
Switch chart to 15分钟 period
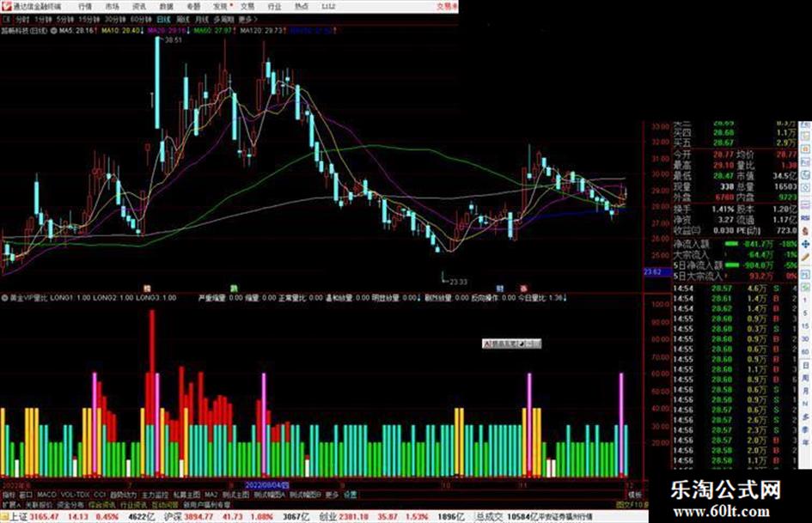[x=89, y=19]
